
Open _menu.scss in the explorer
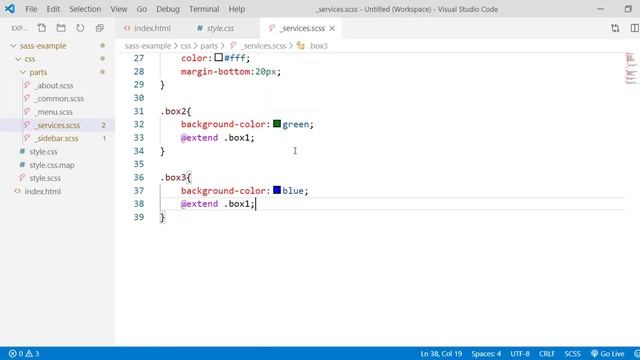coord(53,112)
